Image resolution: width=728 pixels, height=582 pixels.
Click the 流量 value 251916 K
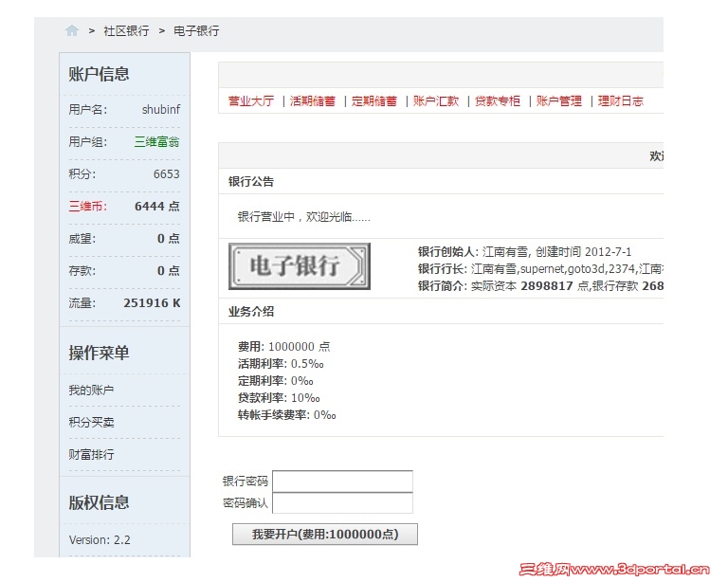pos(152,303)
